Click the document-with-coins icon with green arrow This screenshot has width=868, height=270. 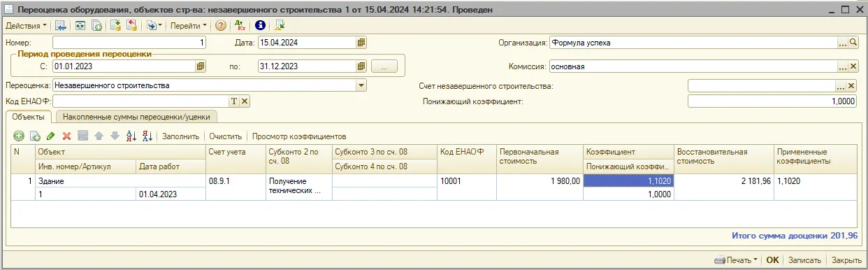(116, 25)
